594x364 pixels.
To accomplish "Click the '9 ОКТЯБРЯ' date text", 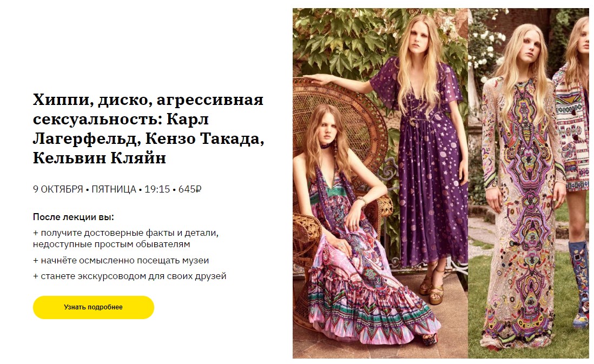I will click(58, 189).
